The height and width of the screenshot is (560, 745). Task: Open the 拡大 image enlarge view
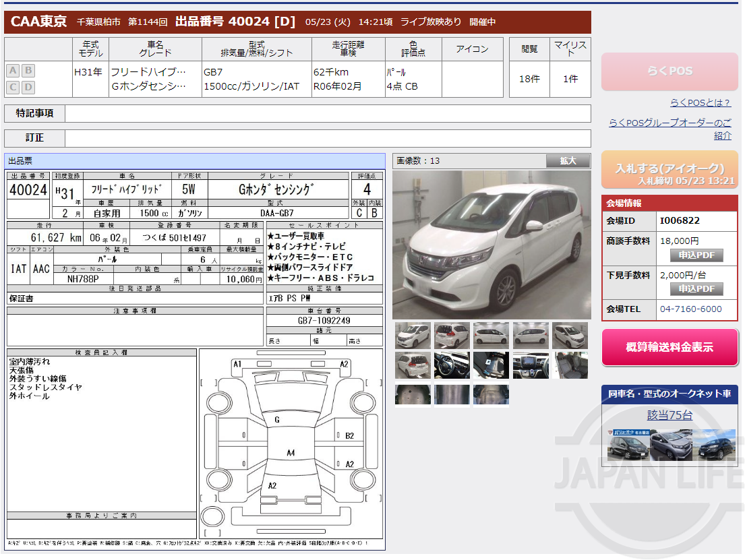[568, 161]
